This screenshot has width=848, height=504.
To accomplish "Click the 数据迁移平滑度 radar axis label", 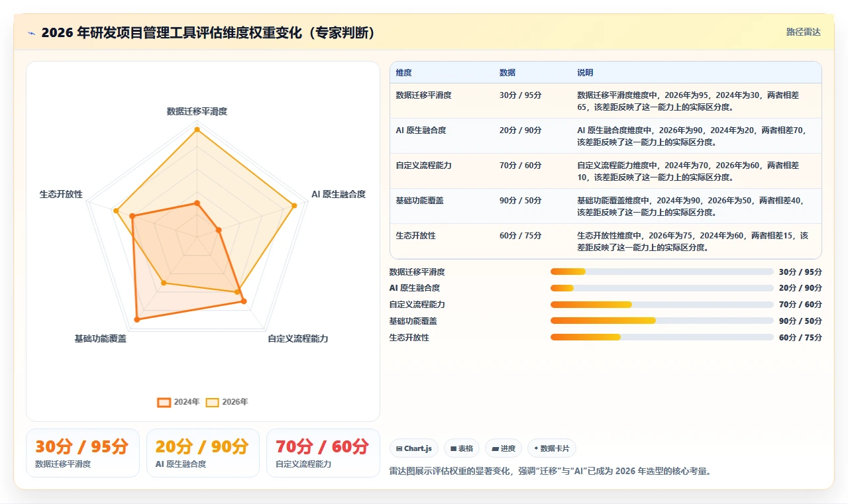I will [x=197, y=111].
